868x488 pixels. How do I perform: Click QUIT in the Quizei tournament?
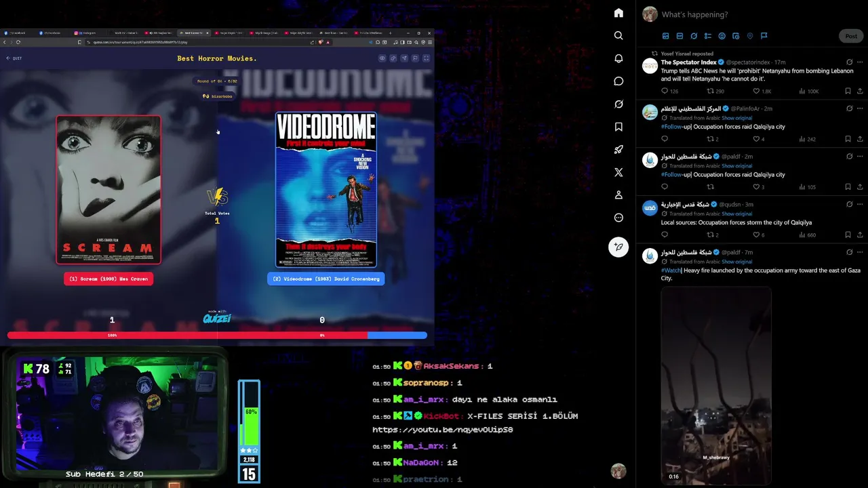(x=14, y=58)
